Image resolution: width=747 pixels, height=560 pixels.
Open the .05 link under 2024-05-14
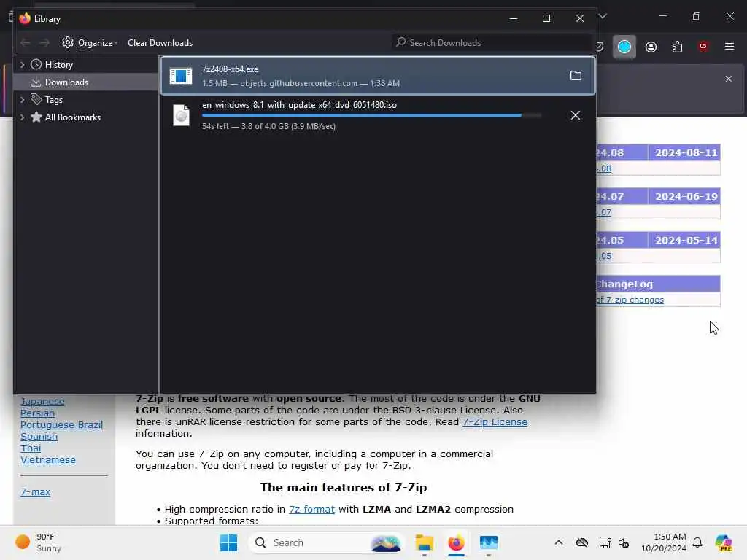coord(603,256)
